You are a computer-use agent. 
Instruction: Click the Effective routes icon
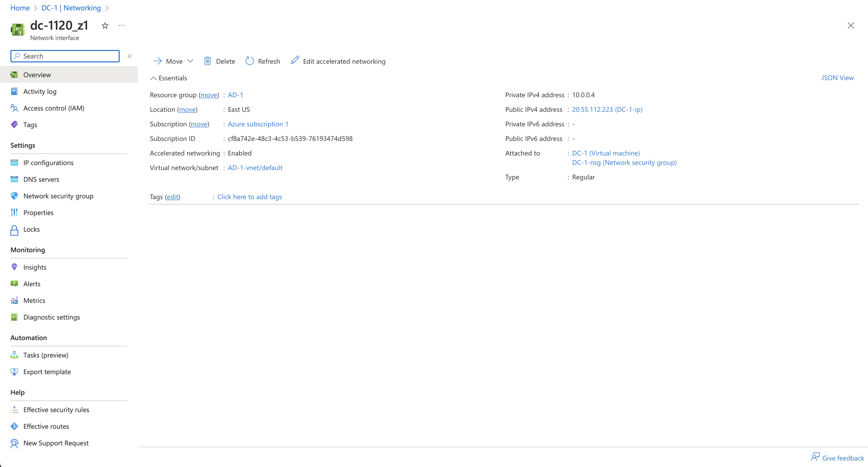point(14,426)
